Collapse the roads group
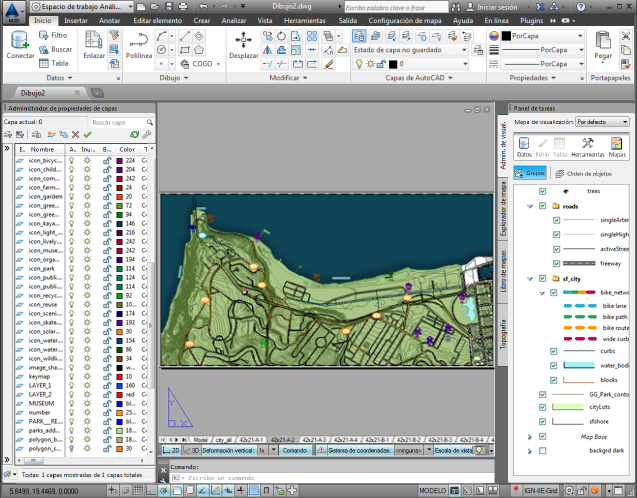 [x=529, y=206]
